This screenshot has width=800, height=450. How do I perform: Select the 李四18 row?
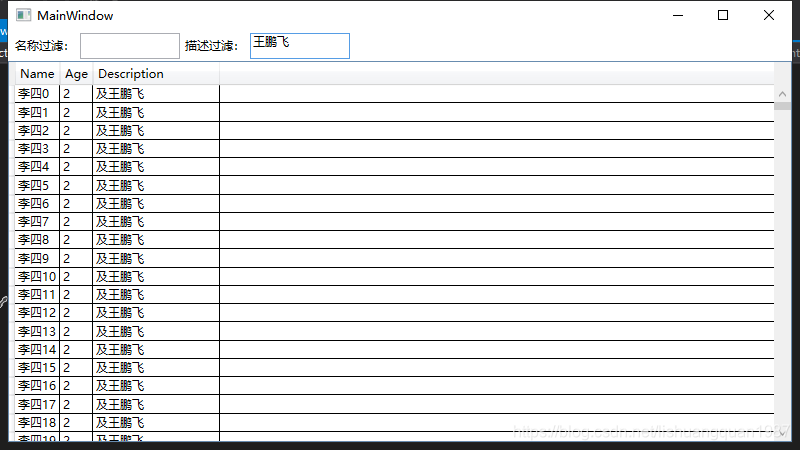pos(37,422)
